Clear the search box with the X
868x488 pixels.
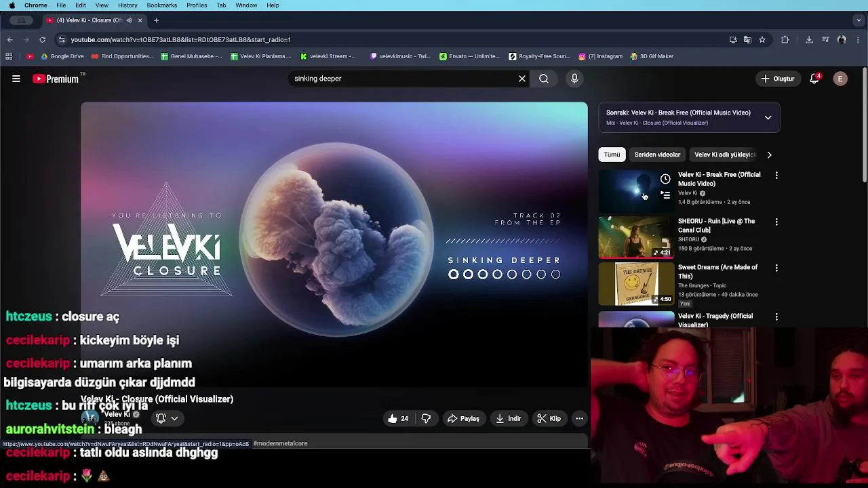[522, 79]
